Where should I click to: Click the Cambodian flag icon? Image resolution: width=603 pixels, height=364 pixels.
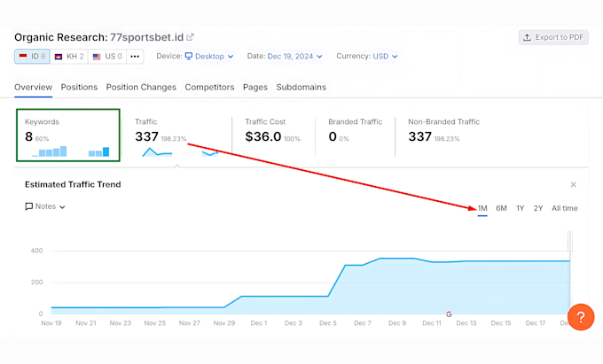pyautogui.click(x=59, y=57)
